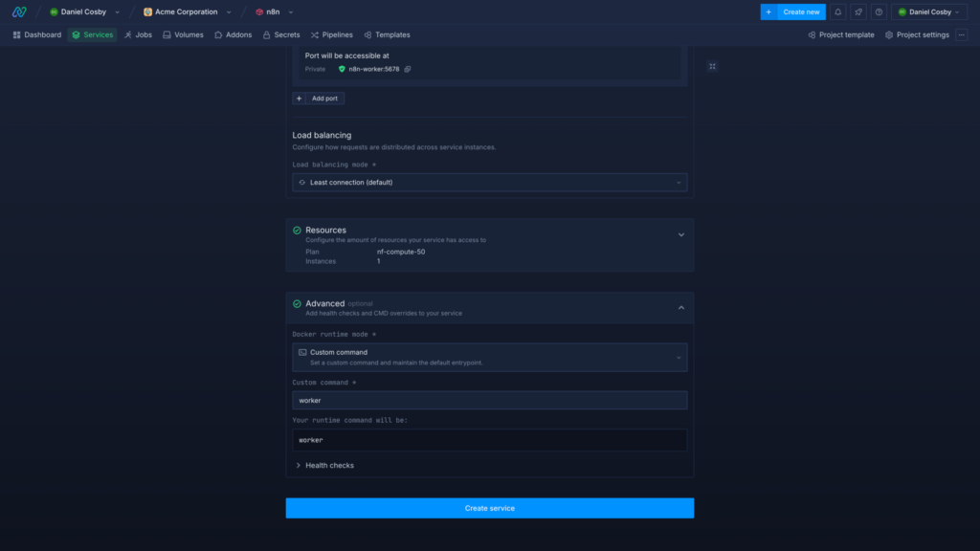Collapse the Advanced section

[681, 307]
